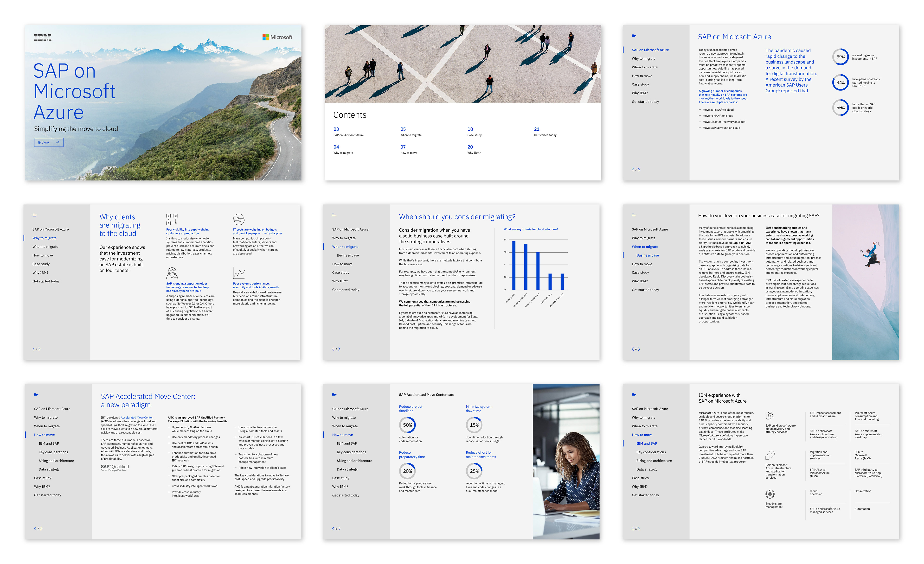Click next-page arrow on page 10 slide
Screen dimensions: 924x564
(x=639, y=529)
